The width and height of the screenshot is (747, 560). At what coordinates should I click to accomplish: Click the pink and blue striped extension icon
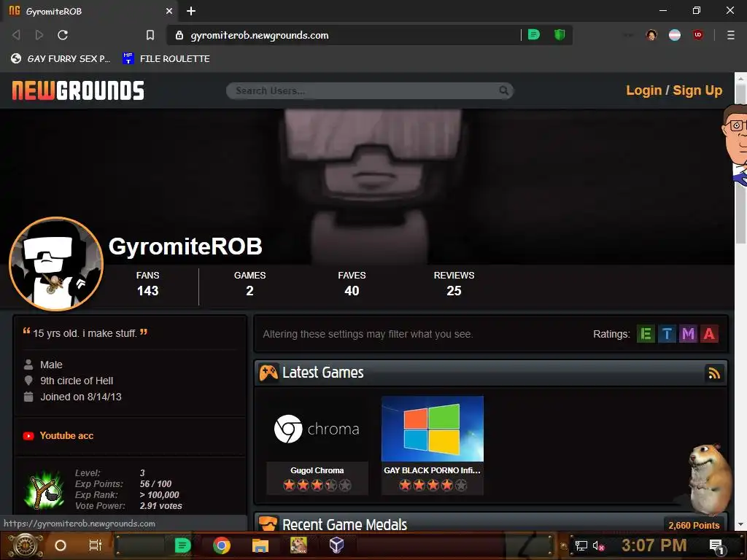675,35
